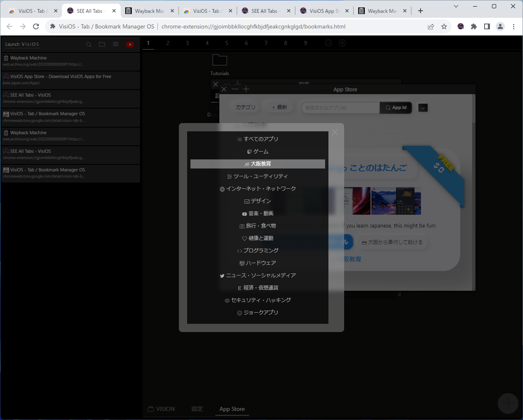Image resolution: width=523 pixels, height=420 pixels.
Task: Open first SEE All Tabs - VisiOS sidebar entry
Action: tap(71, 98)
